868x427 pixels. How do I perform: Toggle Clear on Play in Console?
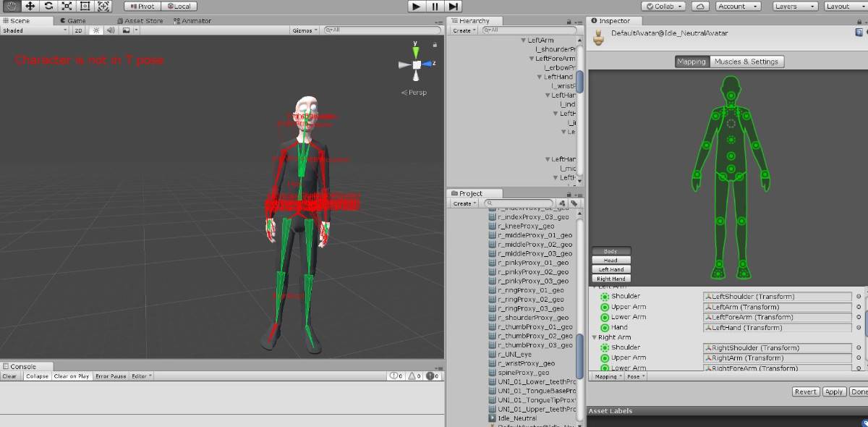[x=72, y=376]
